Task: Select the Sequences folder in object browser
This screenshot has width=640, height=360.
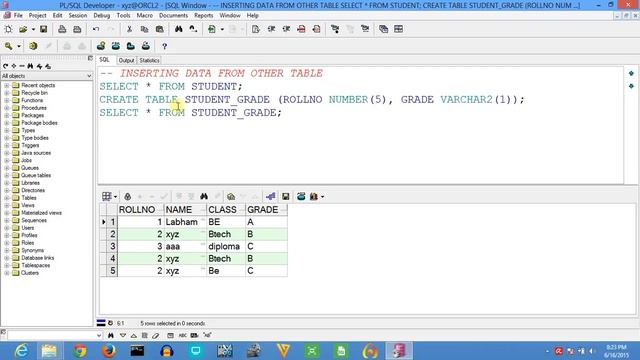Action: tap(34, 220)
